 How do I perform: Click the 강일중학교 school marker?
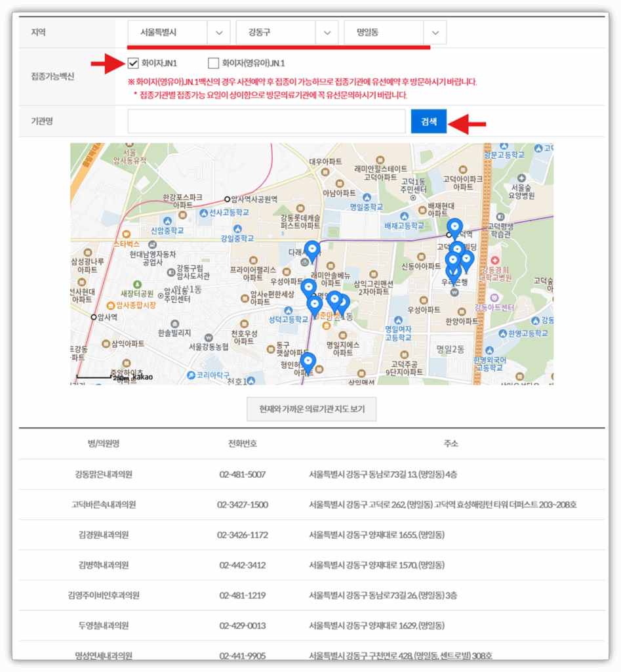(237, 229)
